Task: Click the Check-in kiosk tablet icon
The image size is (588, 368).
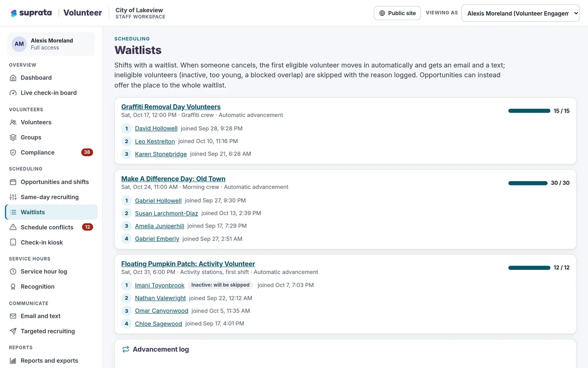Action: coord(13,242)
